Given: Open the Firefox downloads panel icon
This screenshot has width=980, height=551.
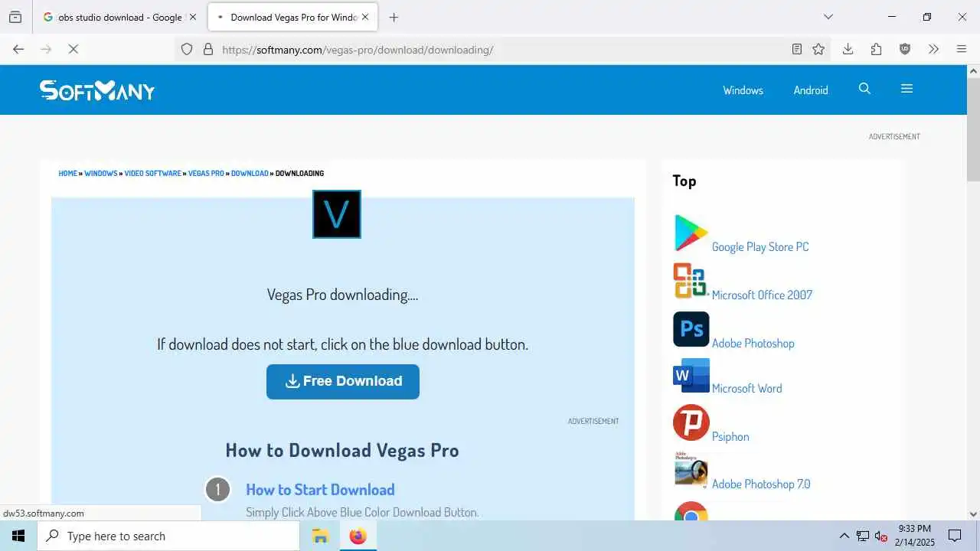Looking at the screenshot, I should click(848, 49).
